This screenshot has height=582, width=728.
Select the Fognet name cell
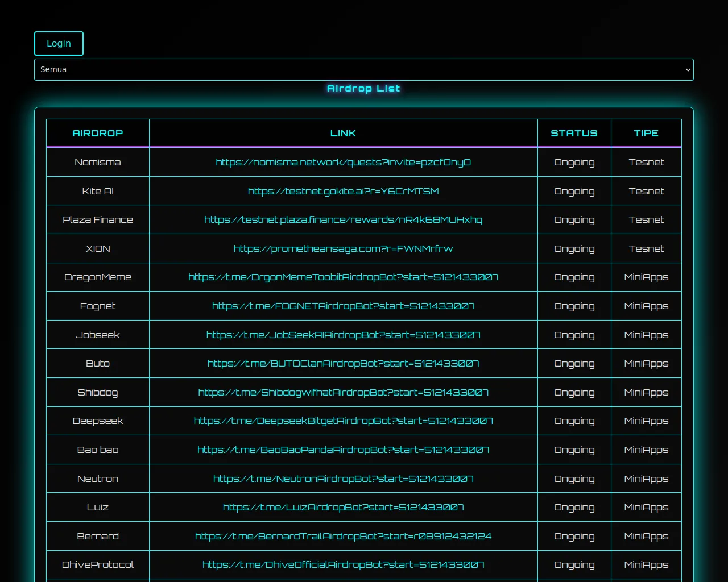(x=98, y=306)
